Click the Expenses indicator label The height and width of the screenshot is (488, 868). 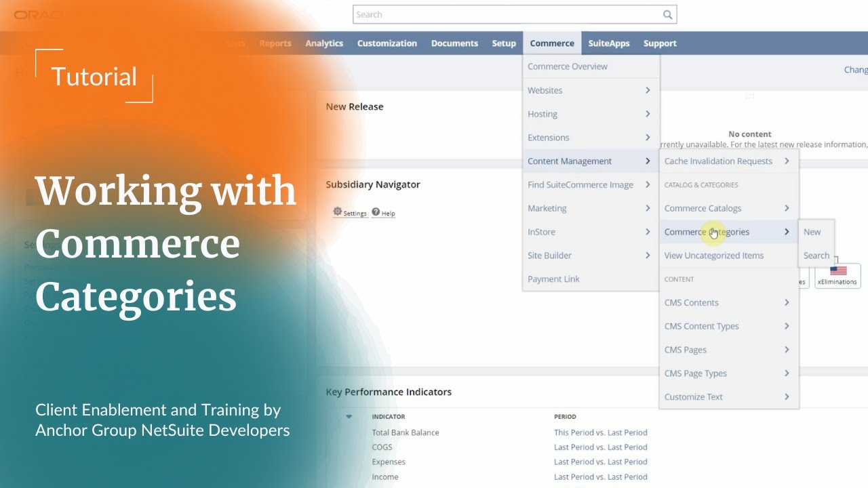coord(389,462)
